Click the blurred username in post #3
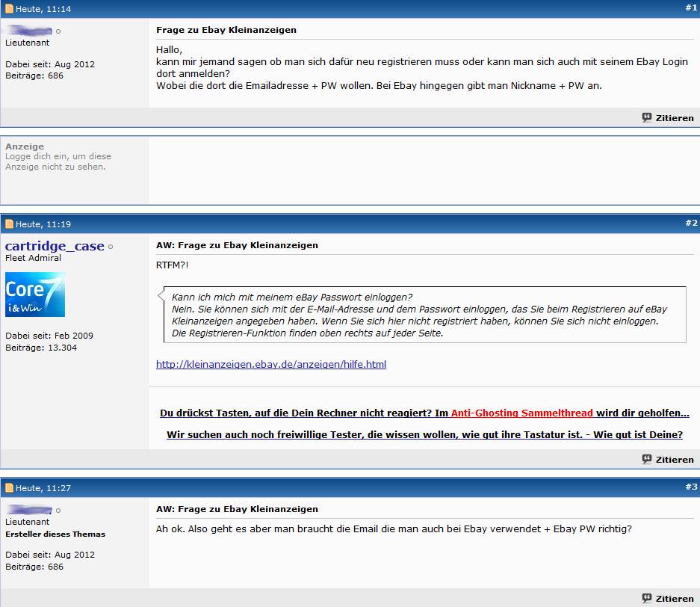Screen dimensions: 700x607 (28, 510)
